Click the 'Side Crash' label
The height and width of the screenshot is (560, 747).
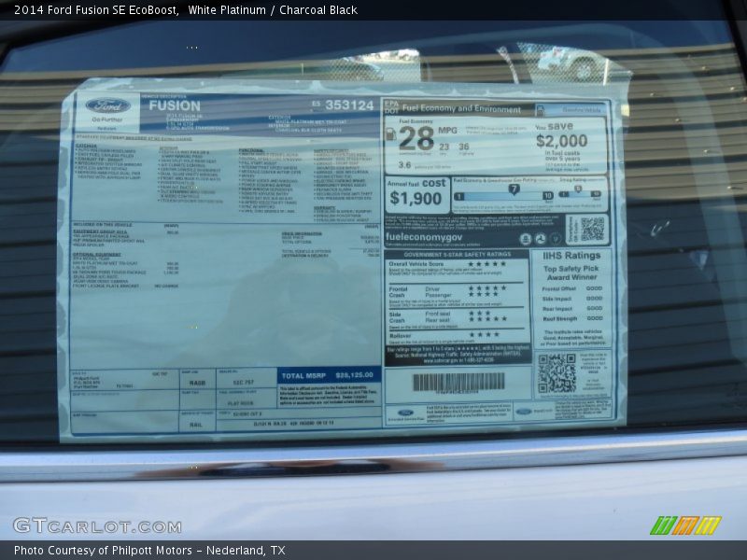click(x=396, y=317)
